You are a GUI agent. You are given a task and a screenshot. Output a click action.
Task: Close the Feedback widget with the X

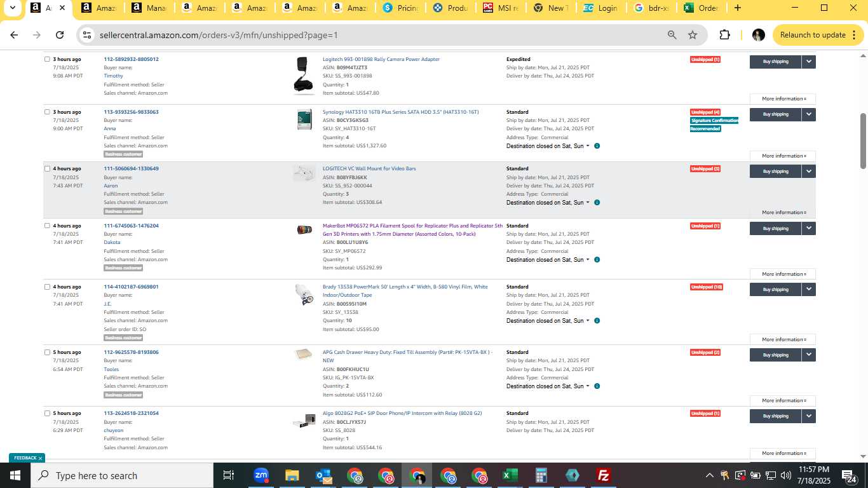pyautogui.click(x=40, y=458)
